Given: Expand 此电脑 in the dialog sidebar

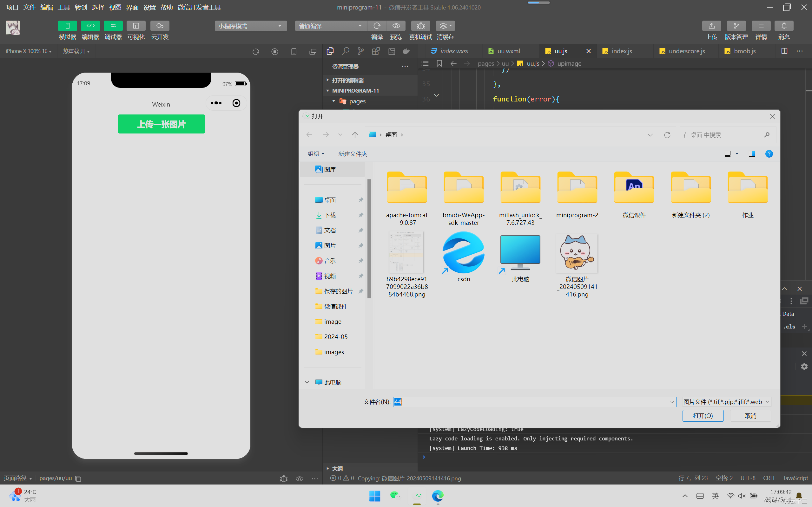Looking at the screenshot, I should click(307, 382).
